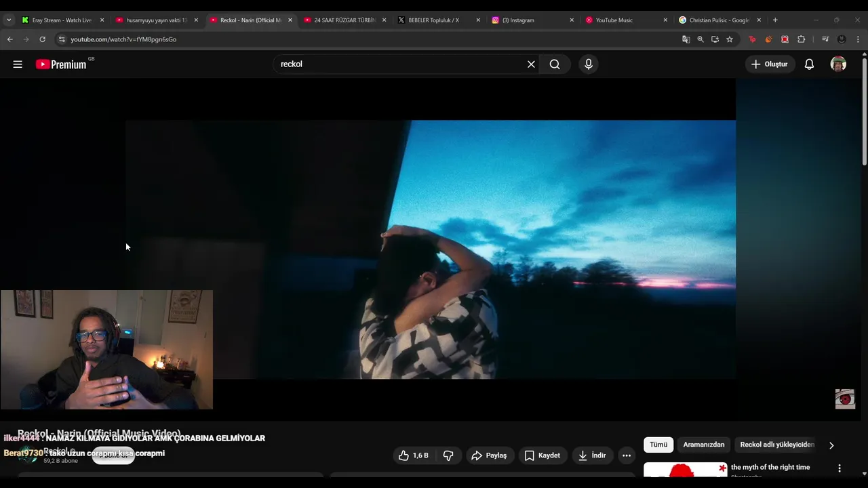Close the YouTube Music tab
The width and height of the screenshot is (868, 488).
coord(665,20)
